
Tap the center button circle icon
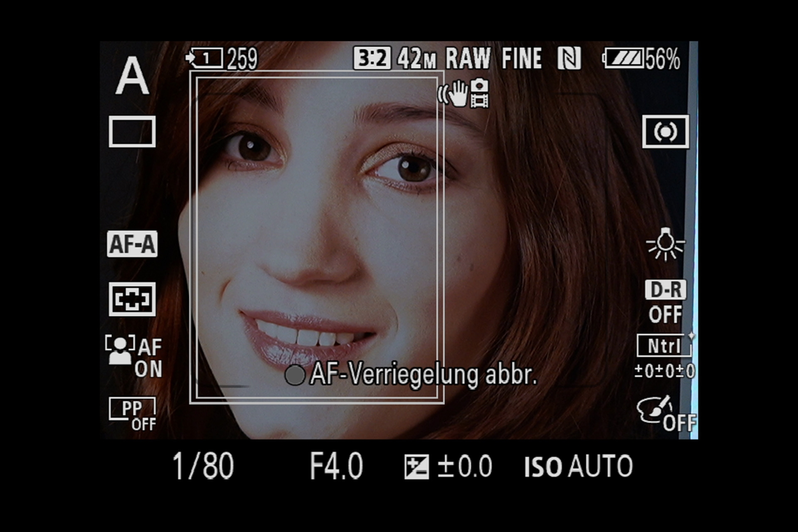coord(295,375)
